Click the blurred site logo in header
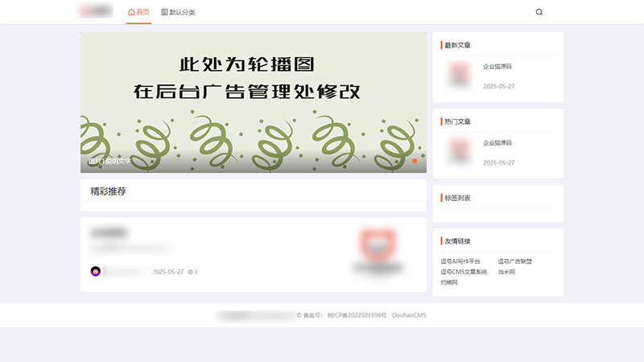Screen dimensions: 644x362 click(96, 10)
